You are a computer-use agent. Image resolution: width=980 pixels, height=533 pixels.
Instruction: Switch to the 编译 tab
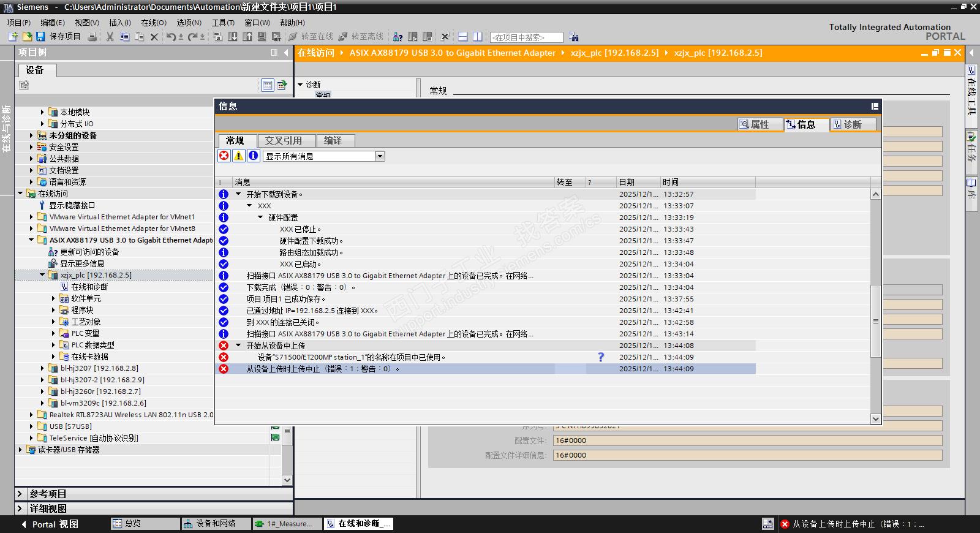coord(336,141)
